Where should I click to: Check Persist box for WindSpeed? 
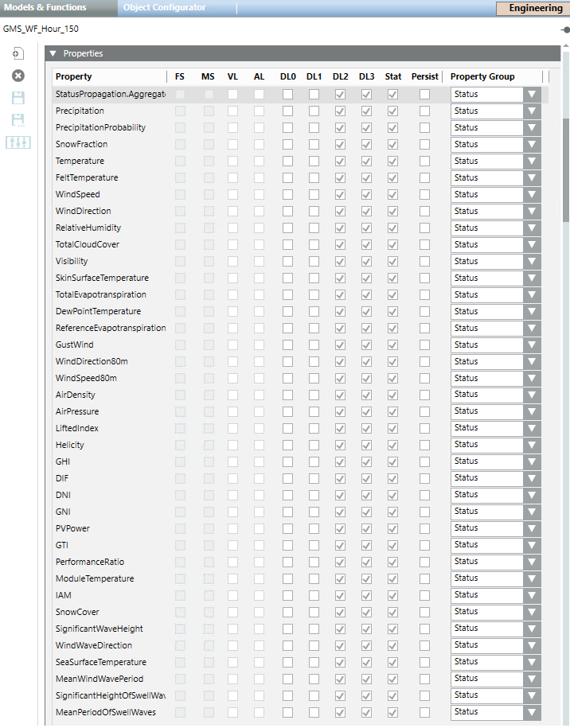pyautogui.click(x=424, y=195)
